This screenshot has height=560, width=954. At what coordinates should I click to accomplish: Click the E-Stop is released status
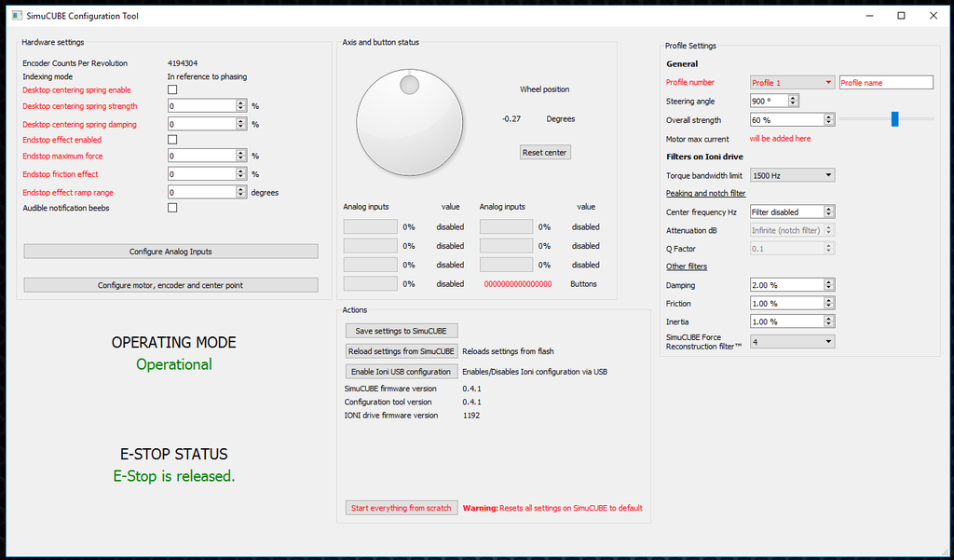[x=174, y=476]
